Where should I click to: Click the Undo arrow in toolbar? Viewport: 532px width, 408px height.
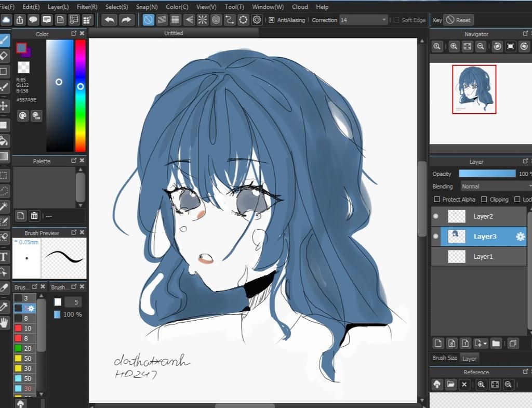coord(110,20)
